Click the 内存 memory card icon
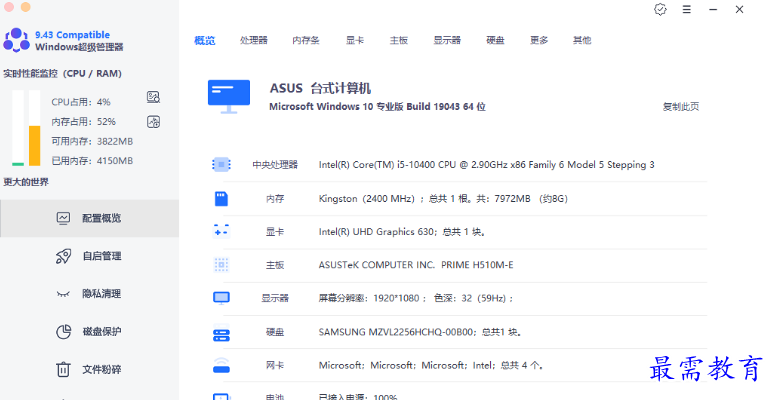Image resolution: width=771 pixels, height=400 pixels. [x=221, y=199]
